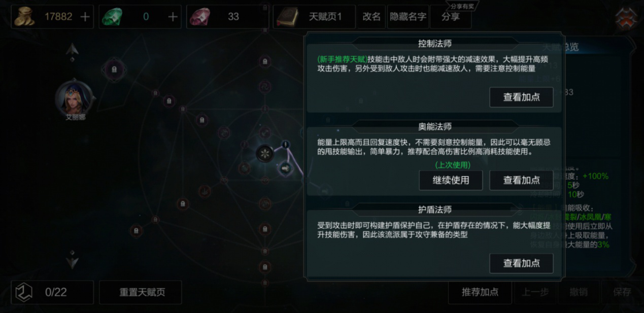This screenshot has width=644, height=313.
Task: Click the up arrow above the portrait
Action: pos(72,49)
